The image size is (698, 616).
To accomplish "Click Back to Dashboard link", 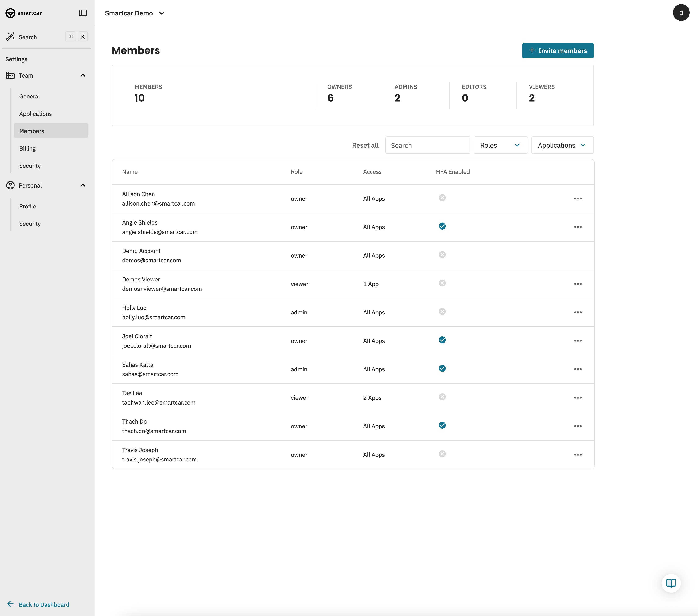I will [44, 604].
